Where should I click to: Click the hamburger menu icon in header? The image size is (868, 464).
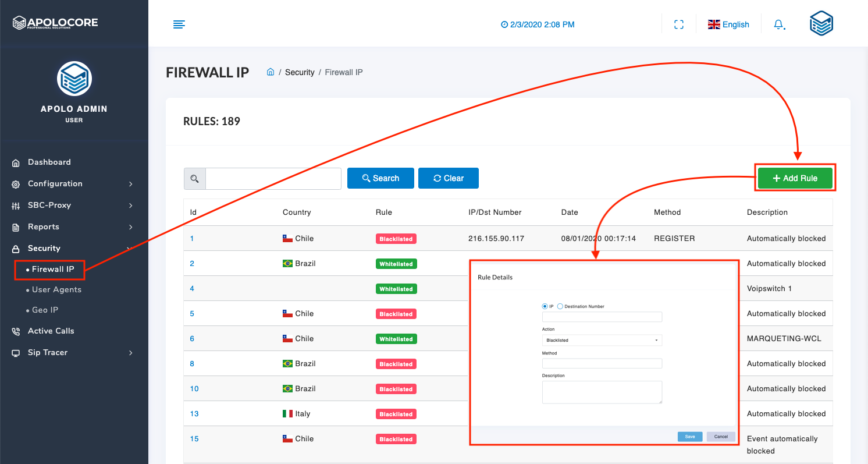tap(179, 24)
